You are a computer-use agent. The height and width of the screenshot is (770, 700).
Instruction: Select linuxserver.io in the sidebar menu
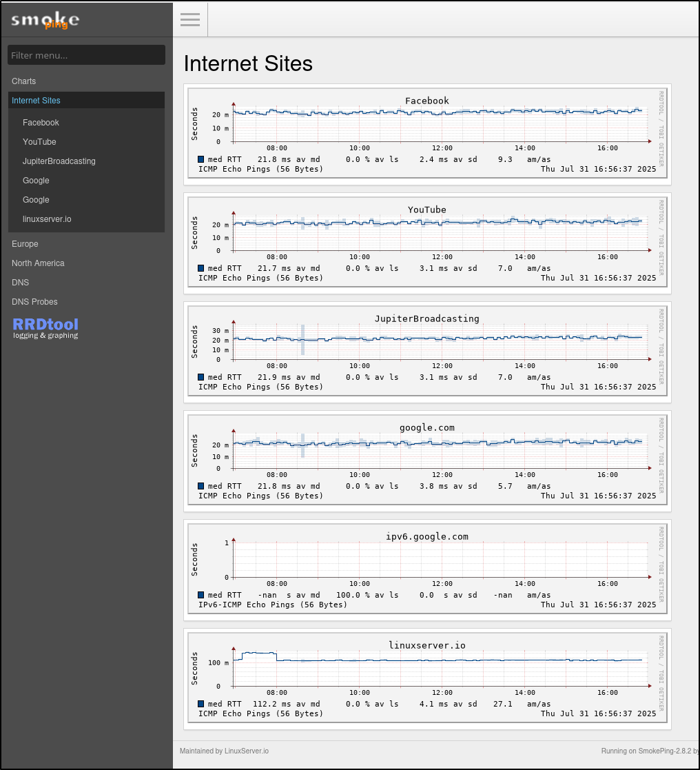pyautogui.click(x=47, y=219)
